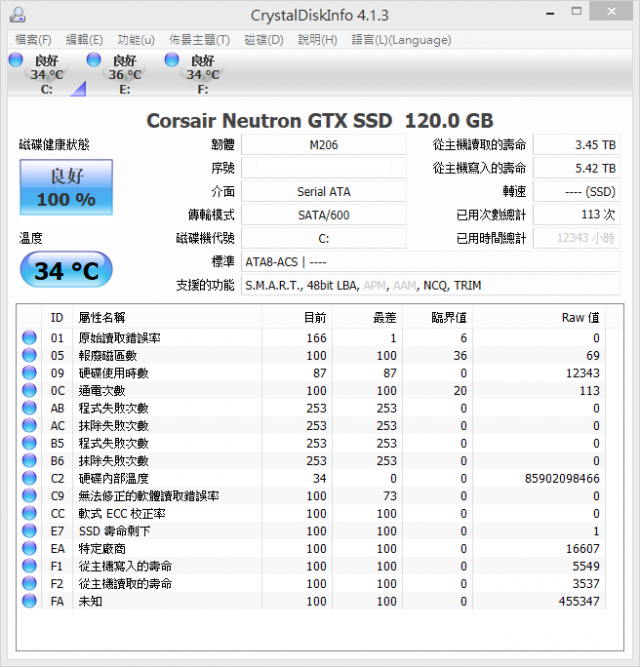This screenshot has height=668, width=640.
Task: Click the 屬性名稱 column header
Action: 167,318
